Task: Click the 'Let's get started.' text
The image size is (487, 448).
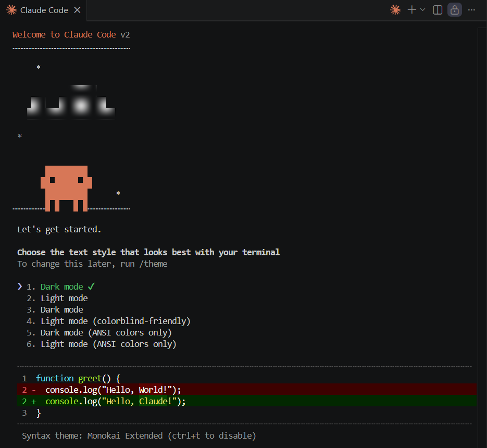Action: click(59, 230)
